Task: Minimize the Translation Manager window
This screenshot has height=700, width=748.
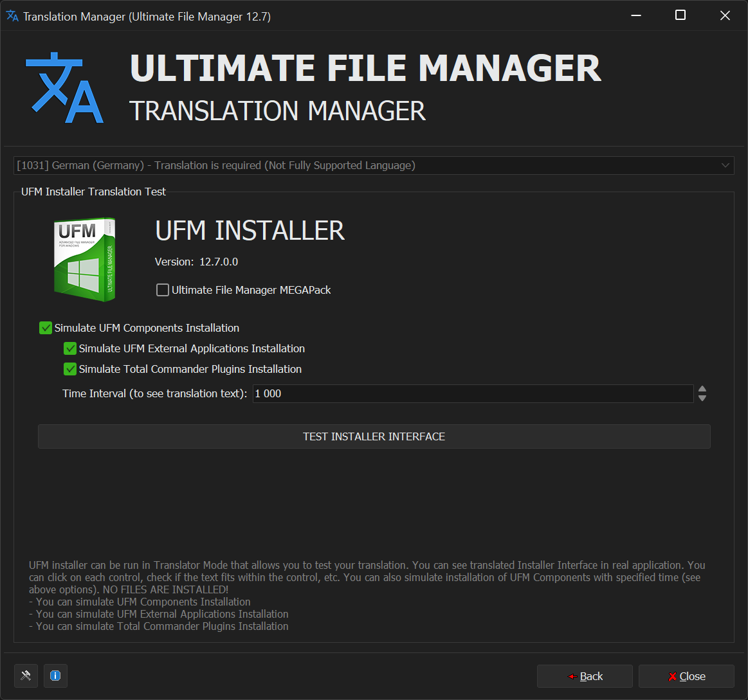Action: click(x=635, y=16)
